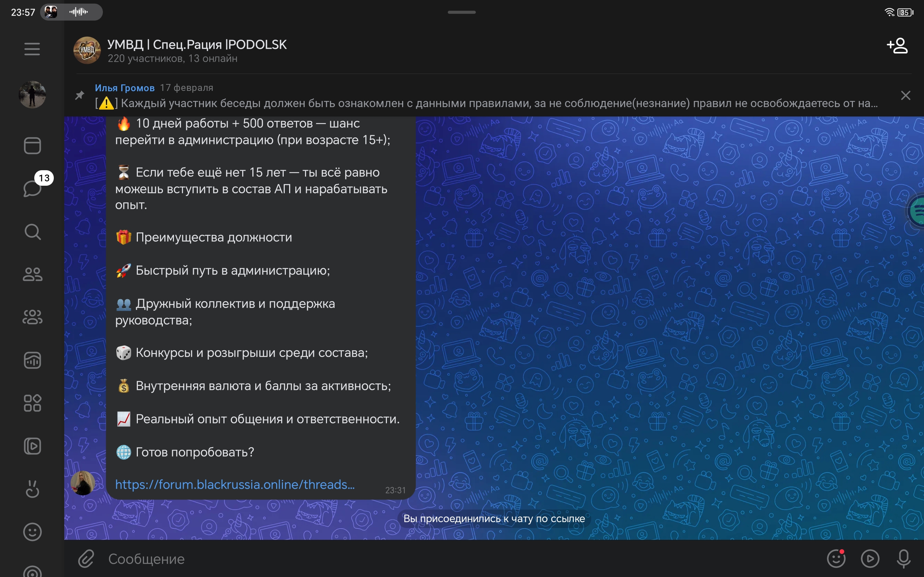Click the message sender's avatar
This screenshot has width=924, height=577.
coord(83,483)
